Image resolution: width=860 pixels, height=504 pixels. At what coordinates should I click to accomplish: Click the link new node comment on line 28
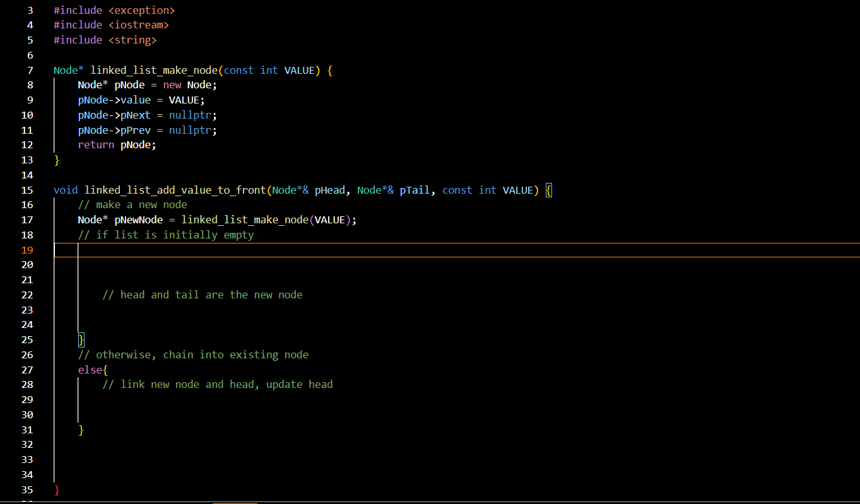(217, 384)
